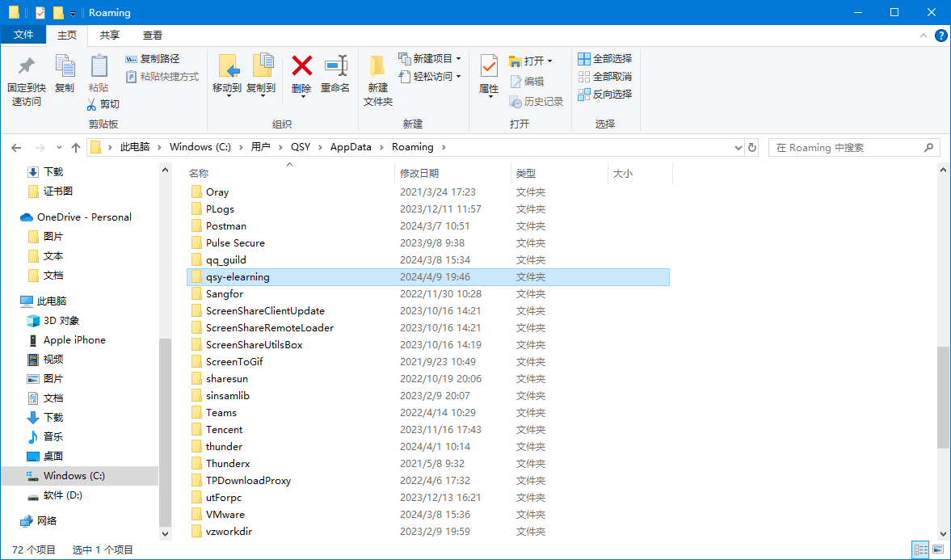Click 历史记录 history icon
Viewport: 951px width, 560px height.
(515, 101)
